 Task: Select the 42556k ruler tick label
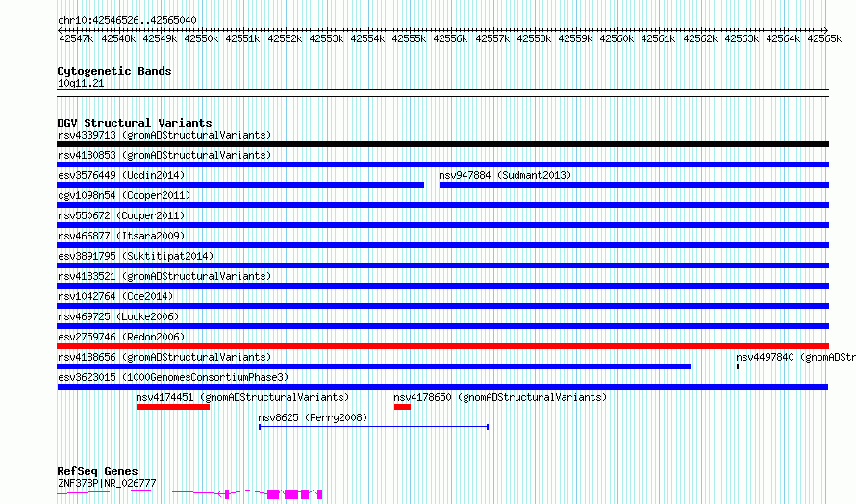coord(450,38)
